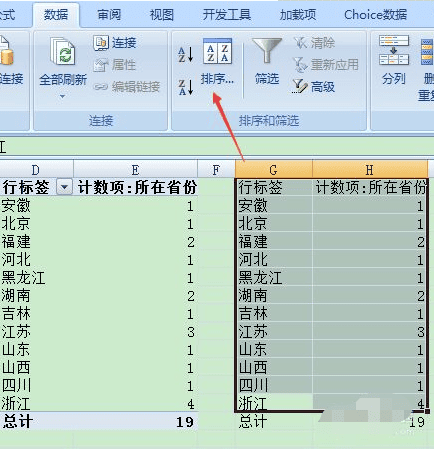Select the 湖南 cell in column D
This screenshot has width=434, height=449.
37,295
